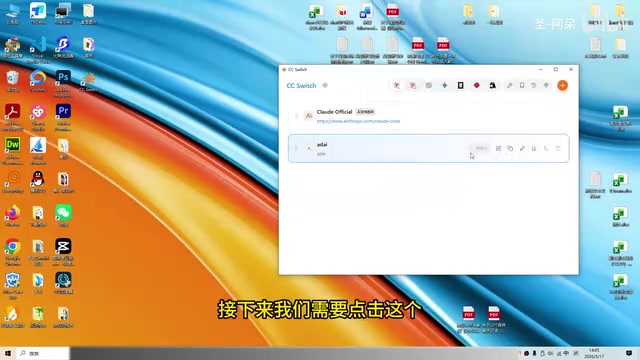
Task: Select the black square app icon in header
Action: point(460,85)
